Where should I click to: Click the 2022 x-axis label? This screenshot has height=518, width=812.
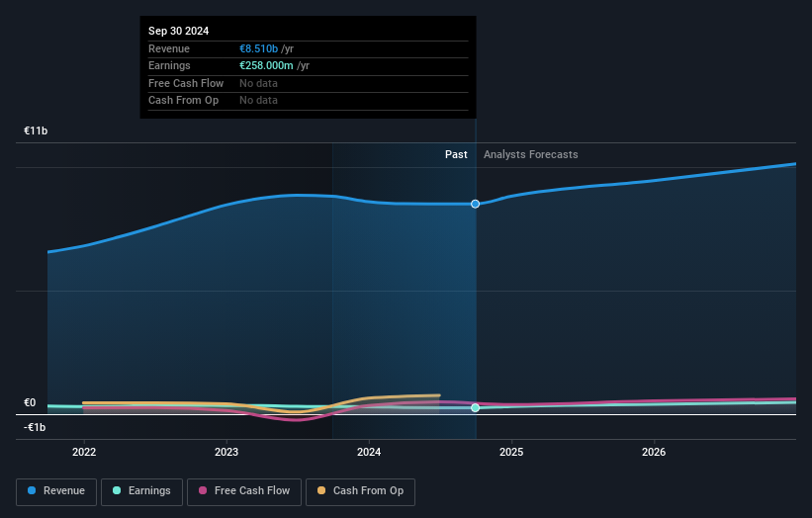coord(84,453)
